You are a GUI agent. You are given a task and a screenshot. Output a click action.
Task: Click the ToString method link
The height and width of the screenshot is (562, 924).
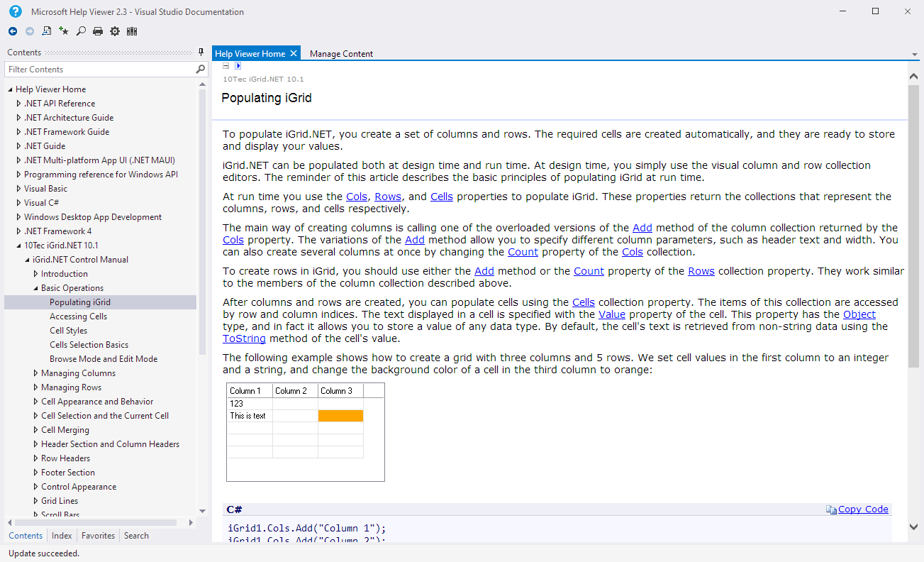(244, 338)
